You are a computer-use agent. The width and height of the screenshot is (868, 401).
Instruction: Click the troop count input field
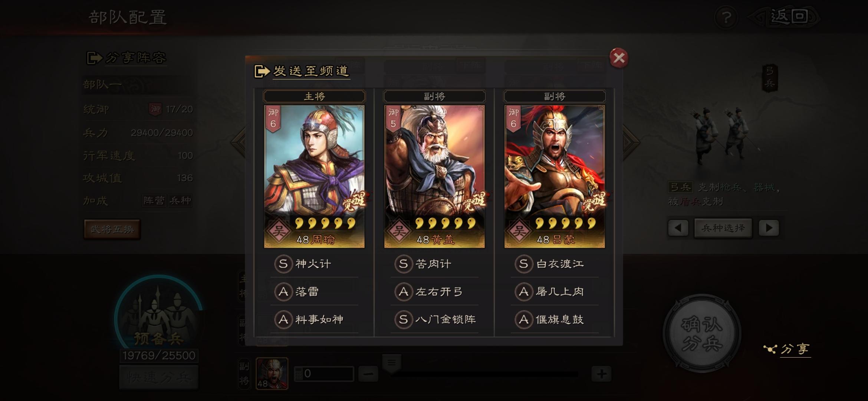pos(324,374)
